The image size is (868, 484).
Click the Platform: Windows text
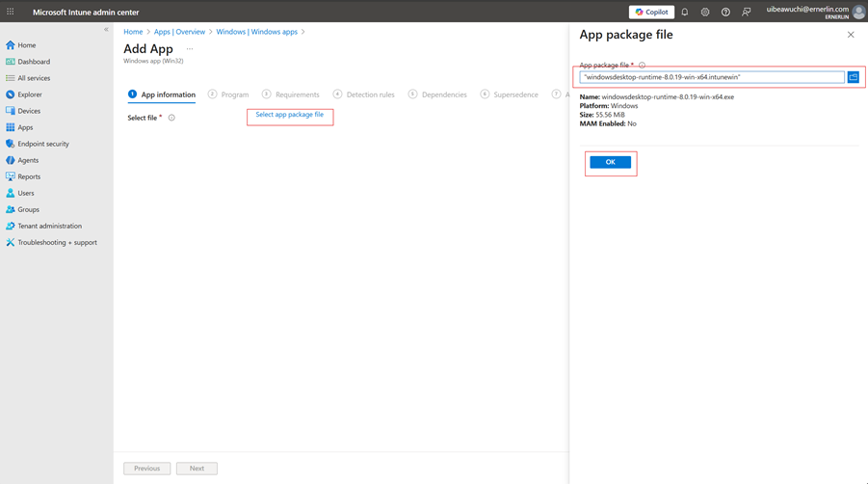pyautogui.click(x=609, y=106)
